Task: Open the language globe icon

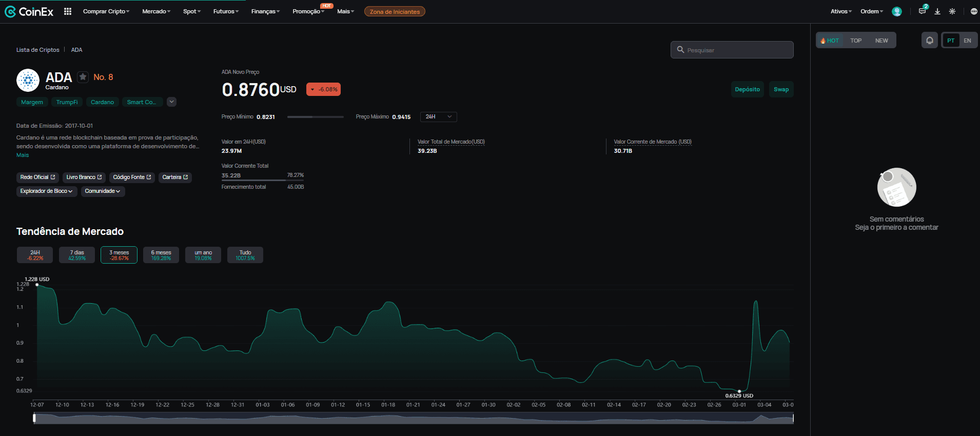Action: [x=974, y=11]
